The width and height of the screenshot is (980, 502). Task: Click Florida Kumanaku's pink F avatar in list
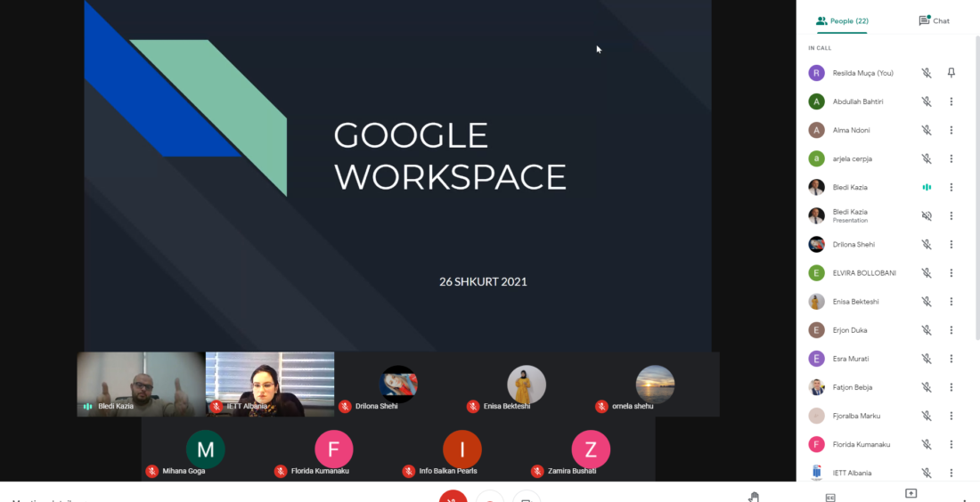[x=816, y=444]
